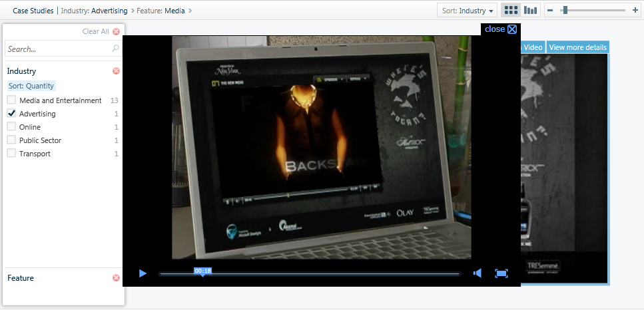Clear the Feature filter with red X
644x310 pixels.
point(116,278)
